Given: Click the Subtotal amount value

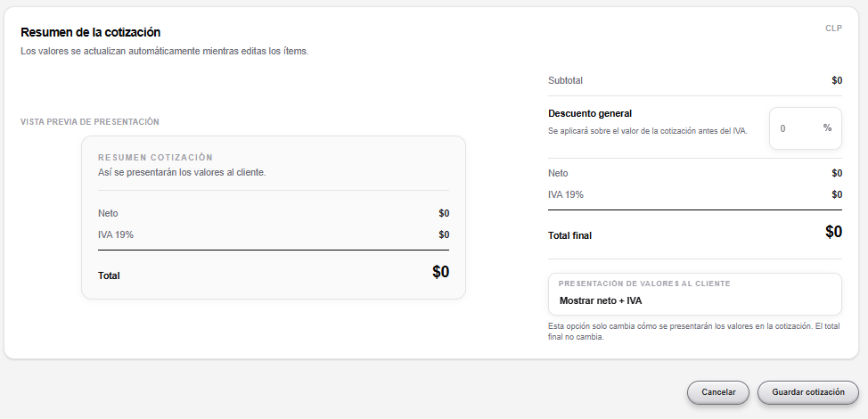Looking at the screenshot, I should pos(837,81).
